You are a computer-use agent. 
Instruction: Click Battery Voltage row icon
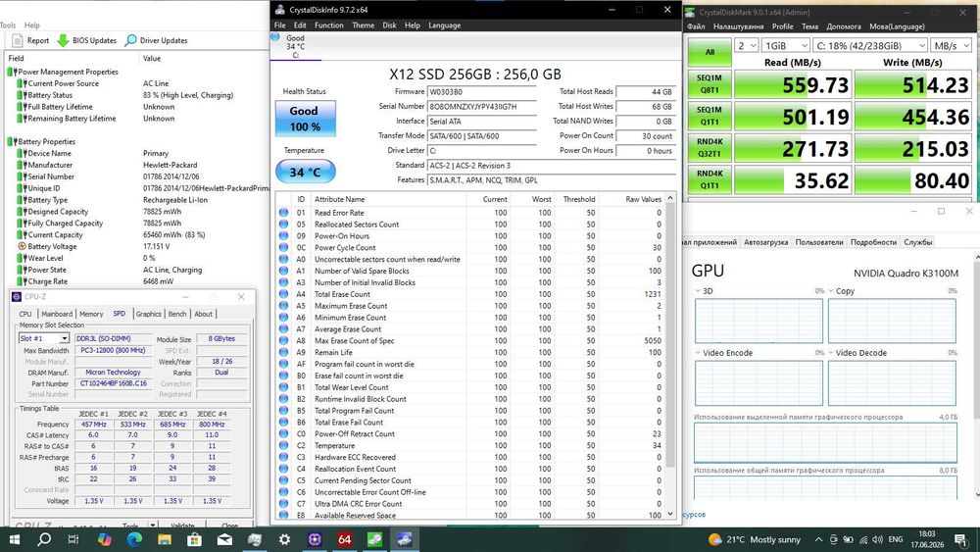pos(23,246)
